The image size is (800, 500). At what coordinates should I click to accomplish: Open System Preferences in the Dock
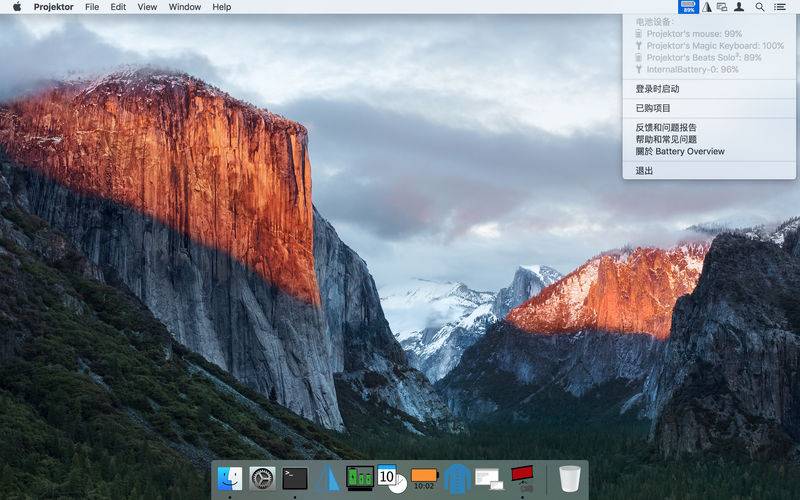pos(262,479)
